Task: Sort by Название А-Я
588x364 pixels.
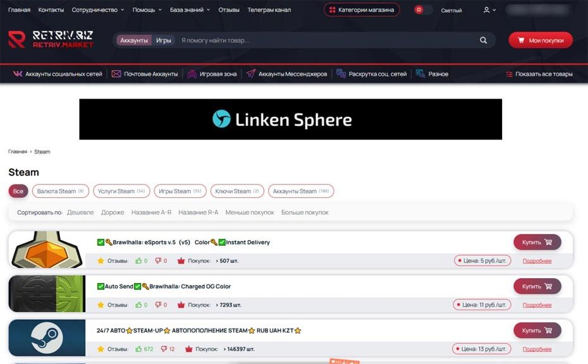Action: click(x=151, y=212)
